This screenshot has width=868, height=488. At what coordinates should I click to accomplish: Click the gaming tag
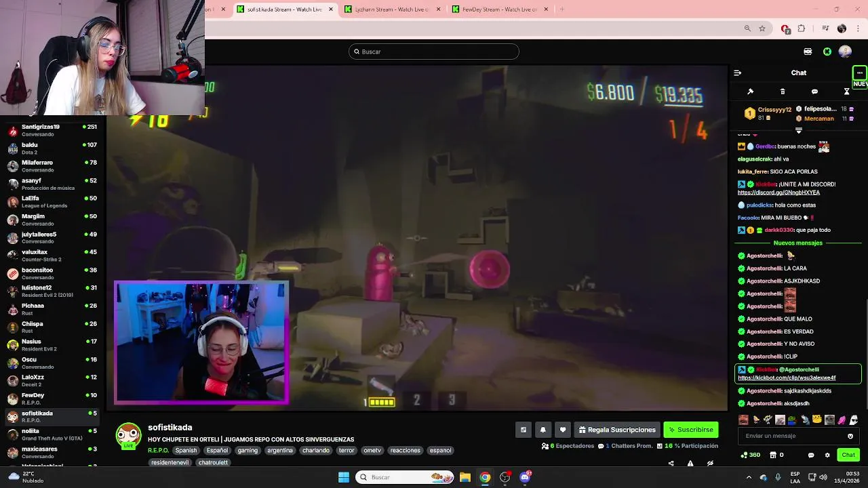pos(248,450)
